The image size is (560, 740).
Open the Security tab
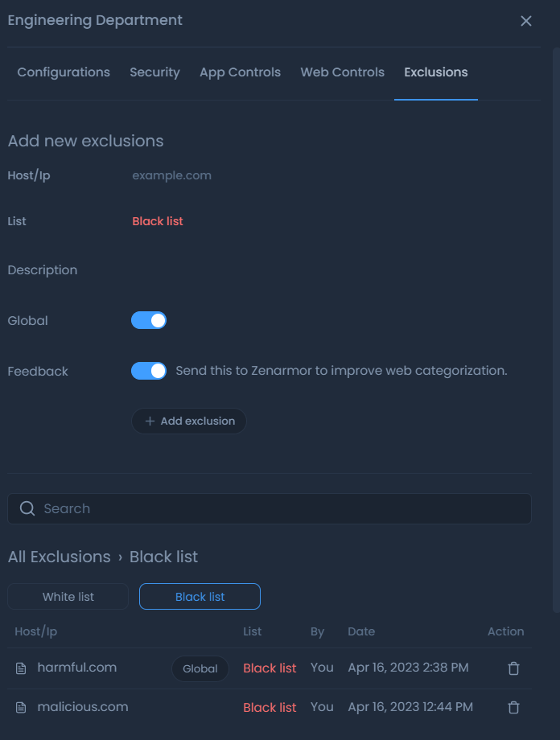pyautogui.click(x=154, y=72)
